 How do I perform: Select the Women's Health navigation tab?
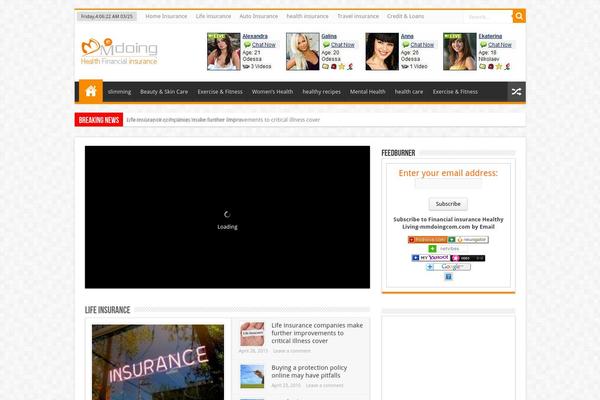click(x=272, y=92)
